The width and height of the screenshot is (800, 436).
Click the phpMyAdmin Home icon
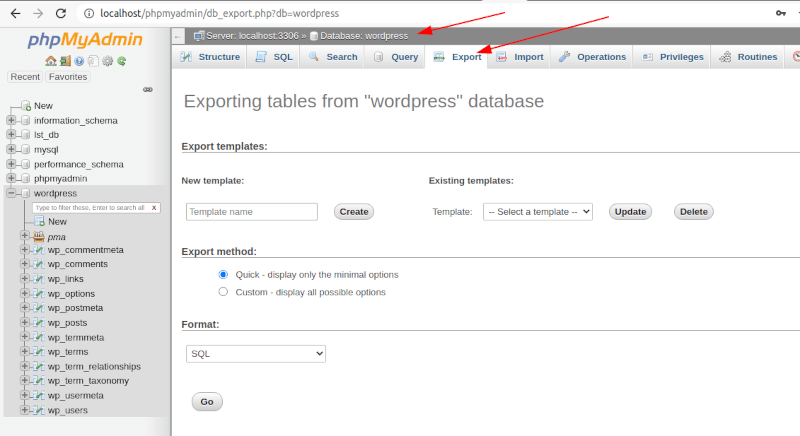point(51,61)
